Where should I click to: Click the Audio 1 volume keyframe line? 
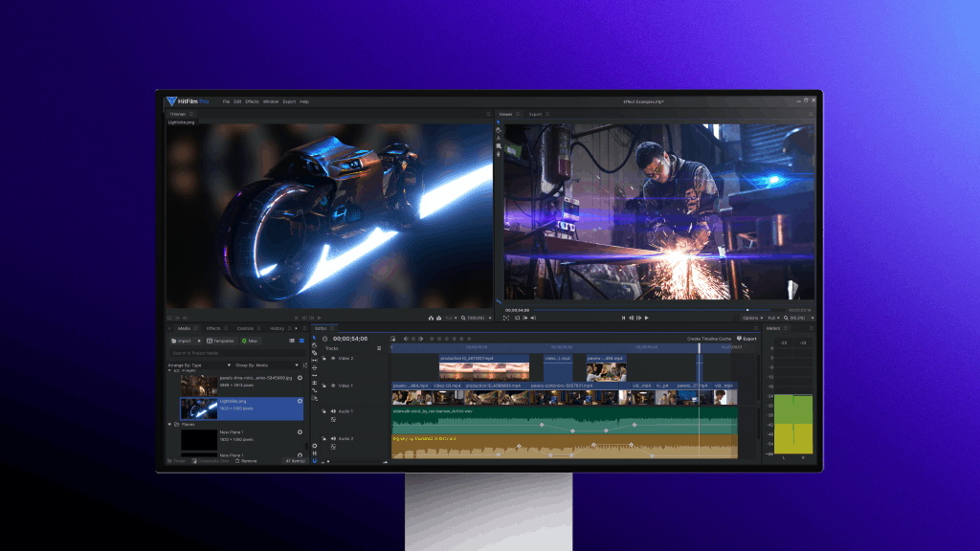pos(565,426)
